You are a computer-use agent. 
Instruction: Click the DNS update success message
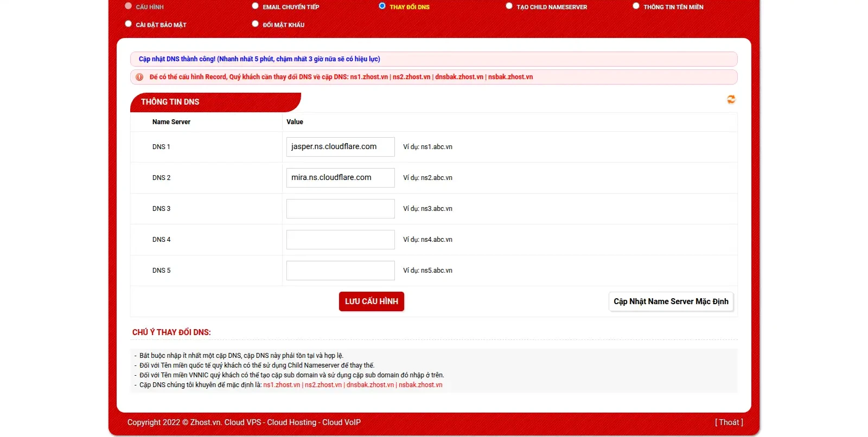click(x=259, y=59)
